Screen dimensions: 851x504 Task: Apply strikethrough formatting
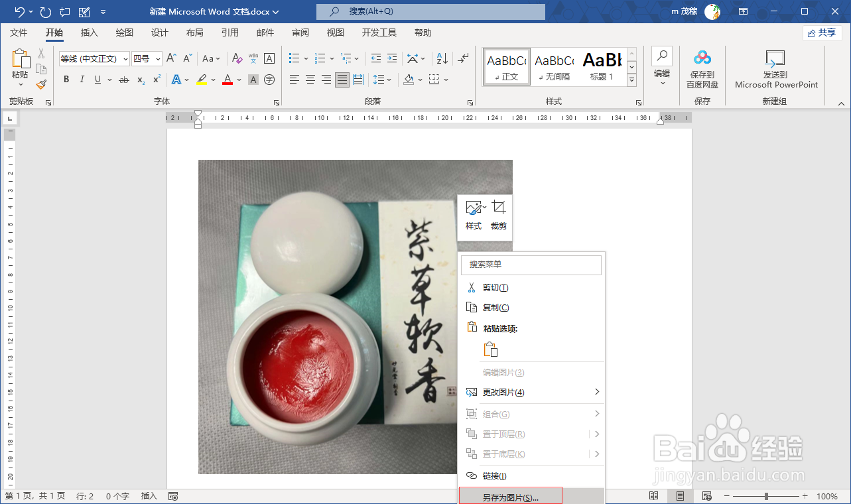124,80
